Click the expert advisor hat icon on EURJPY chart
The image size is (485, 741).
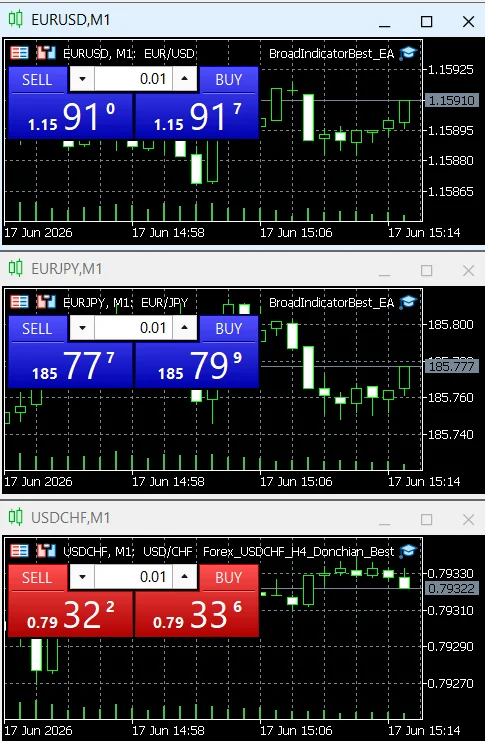tap(407, 302)
